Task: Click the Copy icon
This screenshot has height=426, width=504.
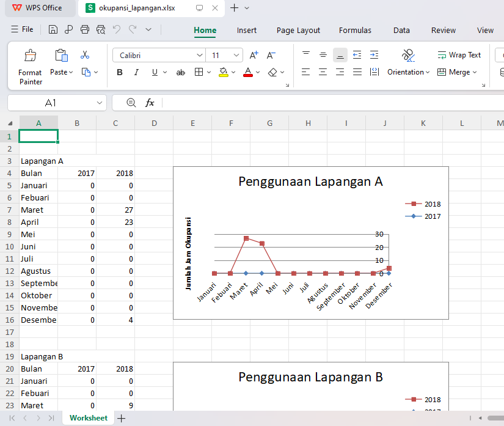Action: point(86,72)
